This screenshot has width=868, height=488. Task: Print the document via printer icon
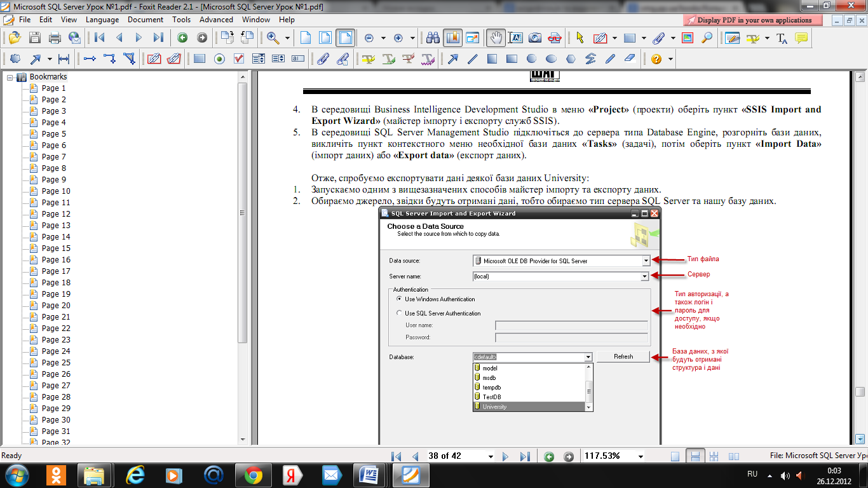[x=55, y=37]
